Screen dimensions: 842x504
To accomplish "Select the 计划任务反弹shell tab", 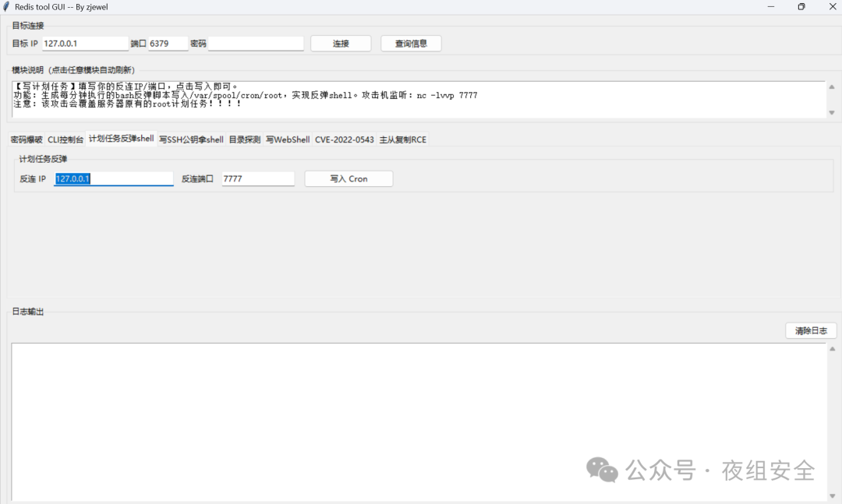I will tap(121, 139).
